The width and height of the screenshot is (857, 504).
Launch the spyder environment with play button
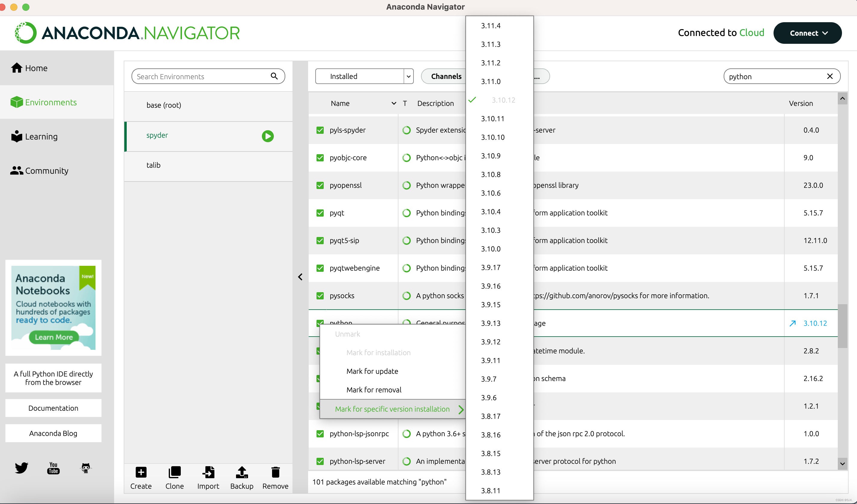pyautogui.click(x=267, y=136)
